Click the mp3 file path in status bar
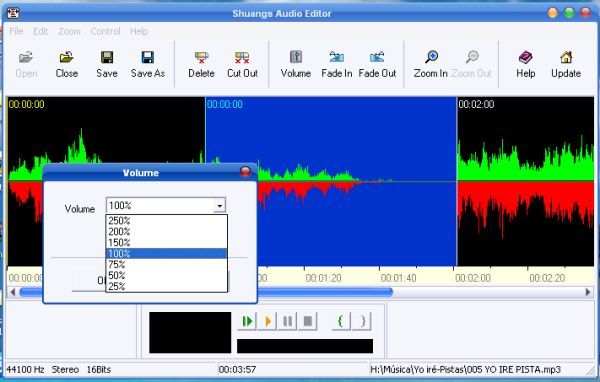 pos(465,370)
